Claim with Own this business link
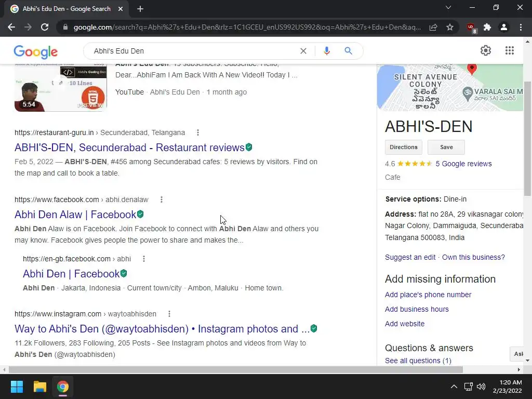 click(x=473, y=257)
